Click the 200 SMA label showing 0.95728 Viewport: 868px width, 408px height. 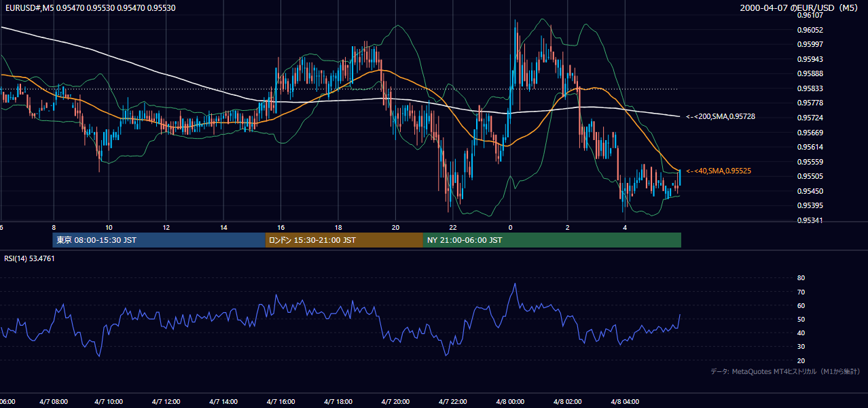click(x=721, y=117)
